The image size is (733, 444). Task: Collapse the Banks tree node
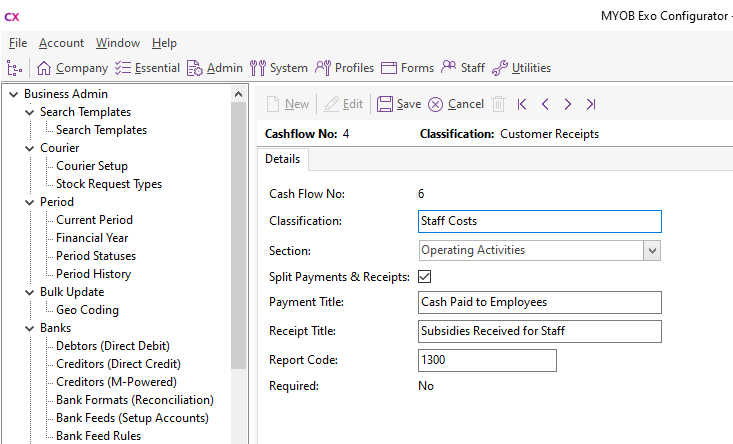click(x=30, y=328)
